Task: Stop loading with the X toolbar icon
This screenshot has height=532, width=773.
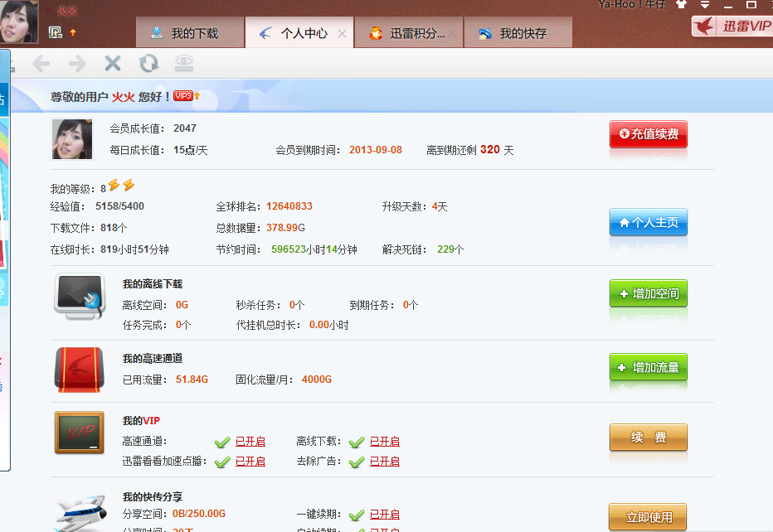Action: point(113,64)
